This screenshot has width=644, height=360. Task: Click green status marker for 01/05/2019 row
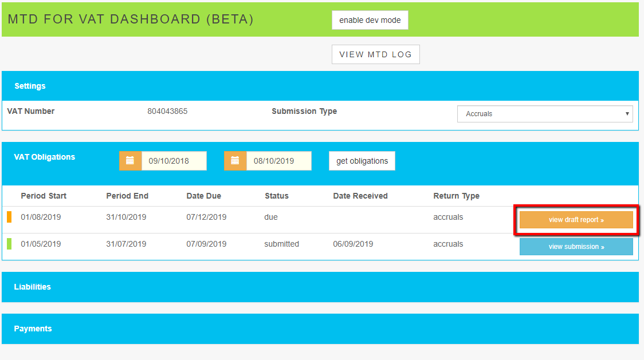coord(9,244)
